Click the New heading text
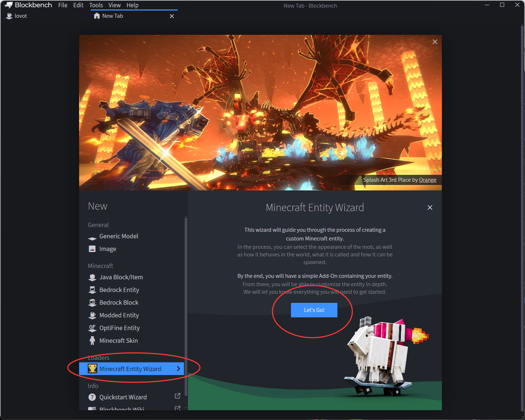 [98, 206]
